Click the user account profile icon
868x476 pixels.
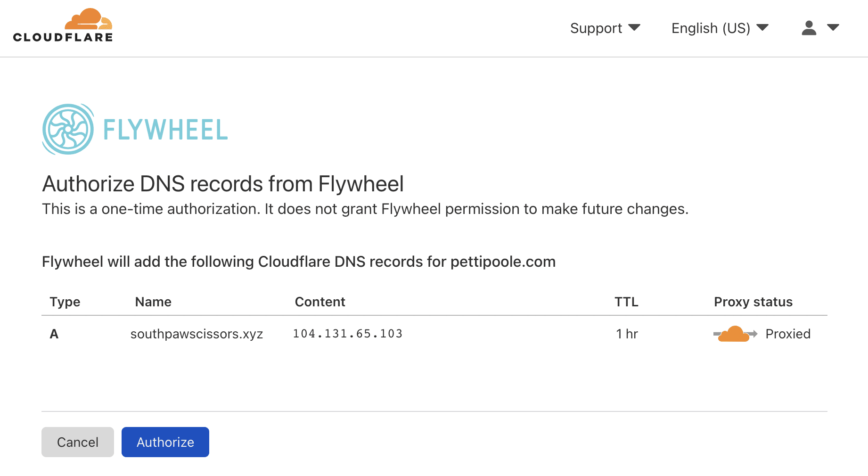pos(809,28)
